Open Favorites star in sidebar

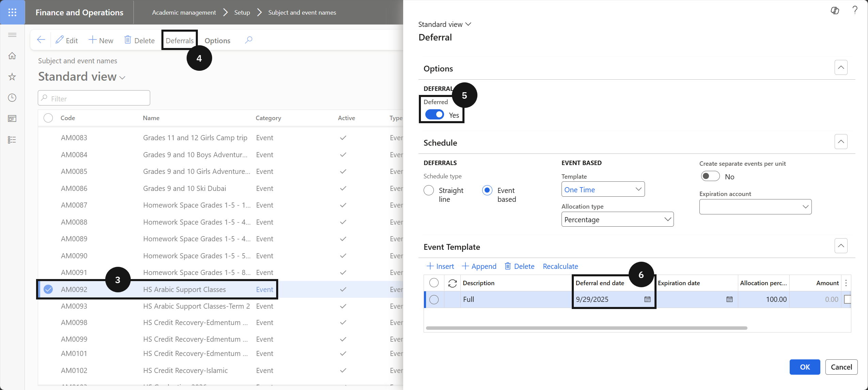[12, 77]
